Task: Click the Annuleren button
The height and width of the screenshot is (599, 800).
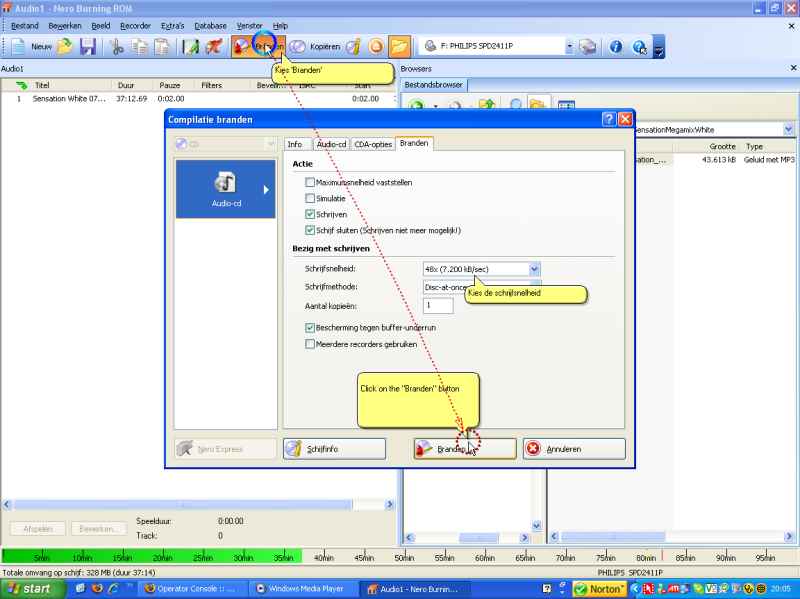Action: (x=574, y=449)
